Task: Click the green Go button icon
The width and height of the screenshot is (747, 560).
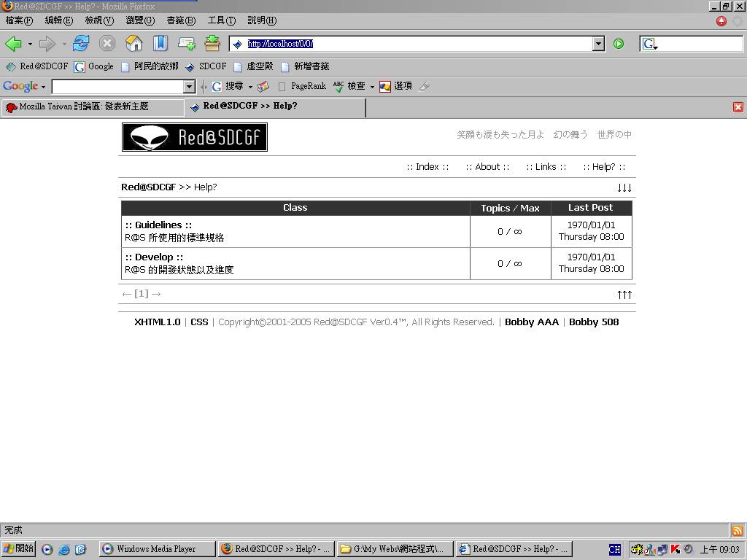Action: pyautogui.click(x=619, y=44)
